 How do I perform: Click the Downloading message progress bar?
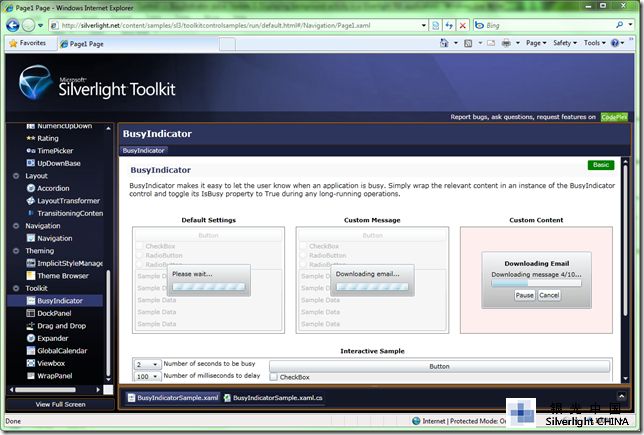536,283
